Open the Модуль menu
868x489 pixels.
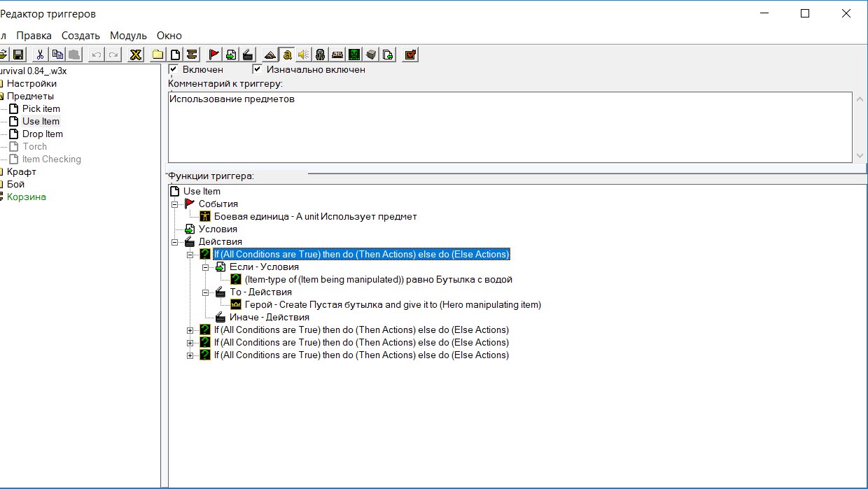128,36
